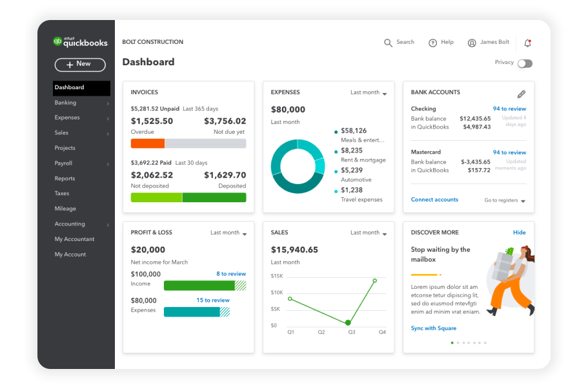
Task: Open notifications bell icon
Action: 527,43
